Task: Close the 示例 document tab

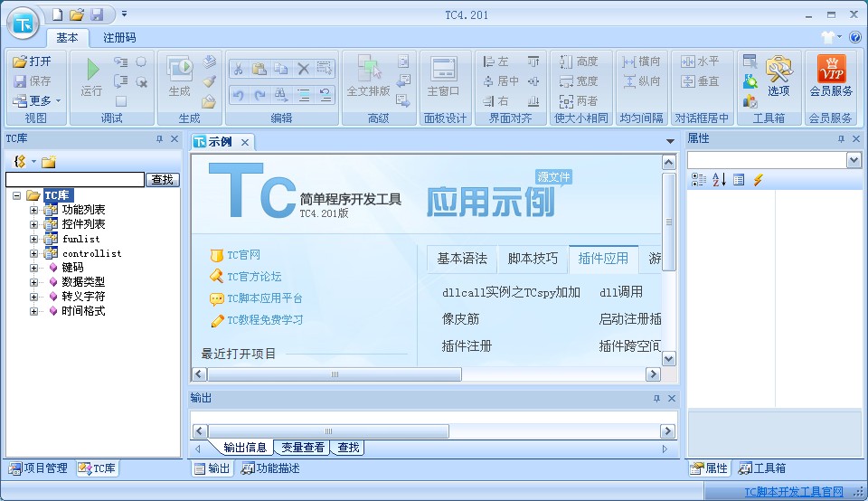Action: point(245,142)
